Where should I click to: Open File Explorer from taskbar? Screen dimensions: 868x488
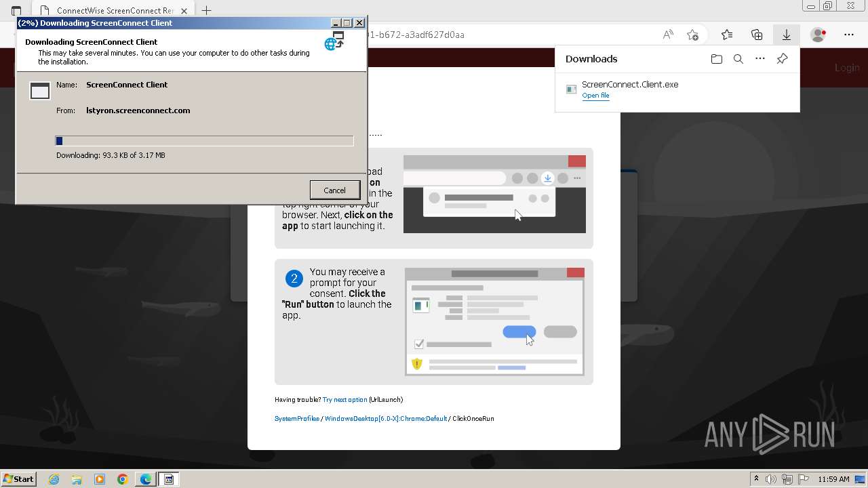point(77,479)
